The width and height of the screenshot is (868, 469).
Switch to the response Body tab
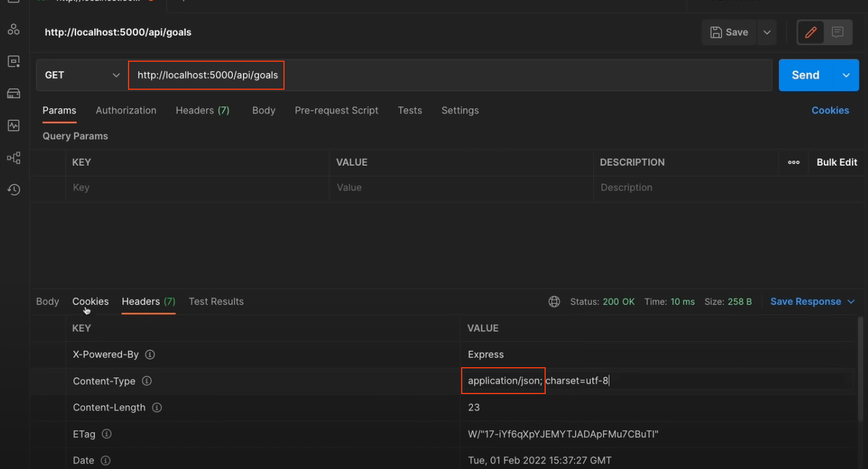pyautogui.click(x=47, y=301)
